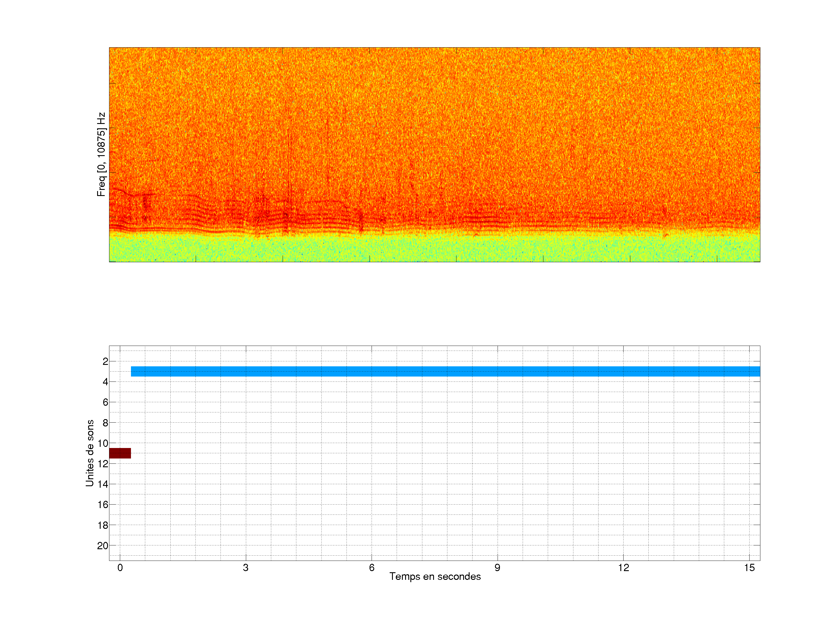Viewport: 840px width, 630px height.
Task: Click the x-axis tick label 9
Action: coord(497,568)
